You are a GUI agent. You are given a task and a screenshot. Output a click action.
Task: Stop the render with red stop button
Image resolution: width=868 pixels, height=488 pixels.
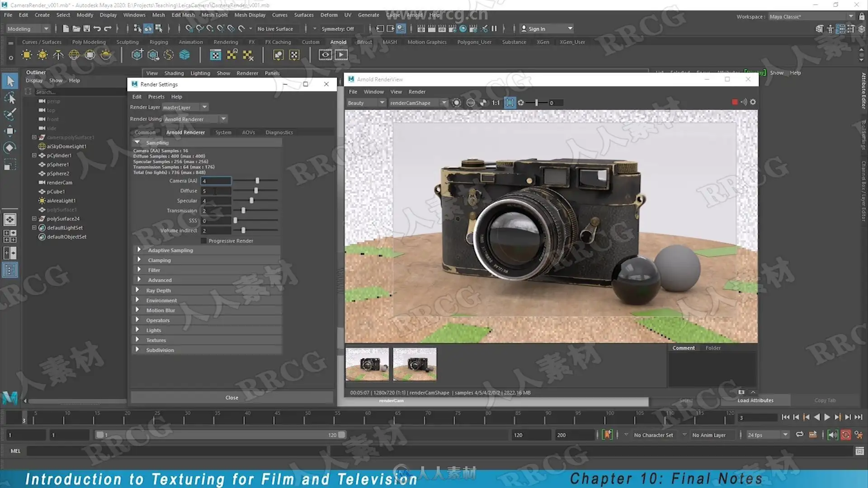(735, 102)
